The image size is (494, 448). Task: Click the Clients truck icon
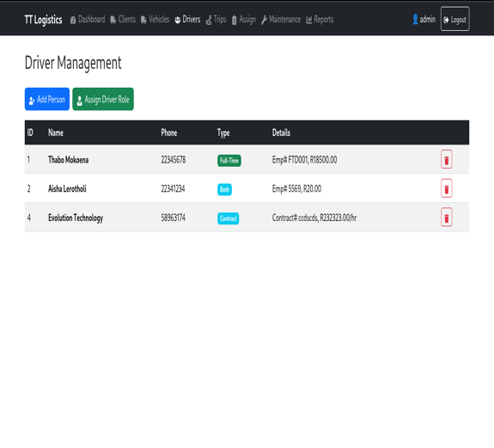tap(113, 20)
